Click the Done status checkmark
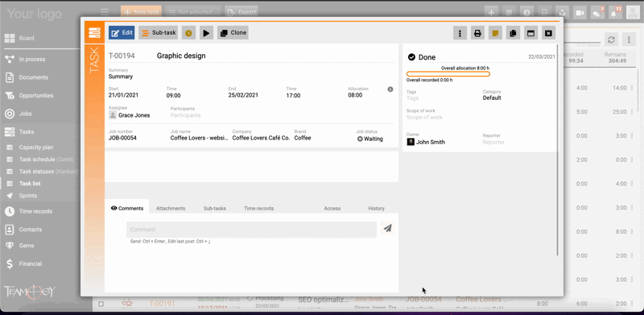 click(x=411, y=57)
